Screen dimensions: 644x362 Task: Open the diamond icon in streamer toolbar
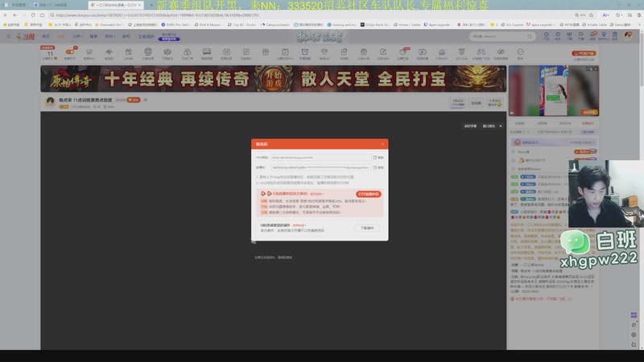pyautogui.click(x=324, y=51)
